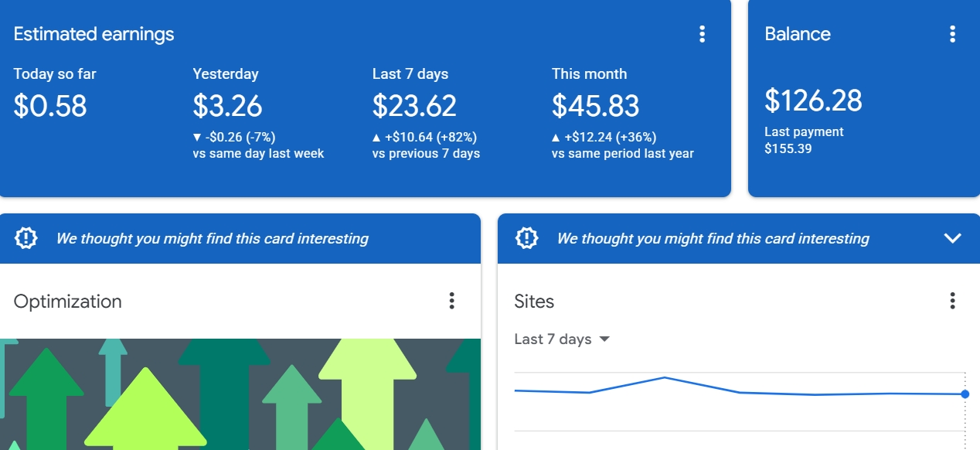Click the Estimated earnings heading
This screenshot has height=450, width=980.
[94, 34]
